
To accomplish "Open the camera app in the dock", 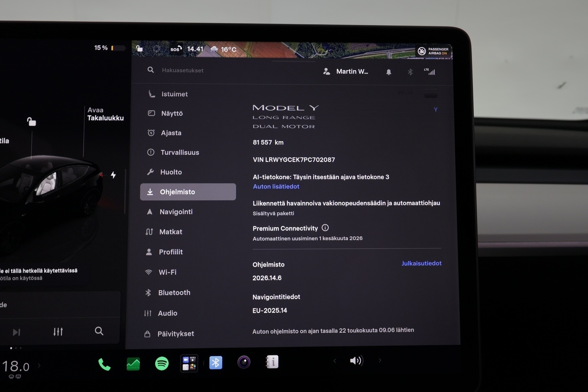I will tap(244, 362).
